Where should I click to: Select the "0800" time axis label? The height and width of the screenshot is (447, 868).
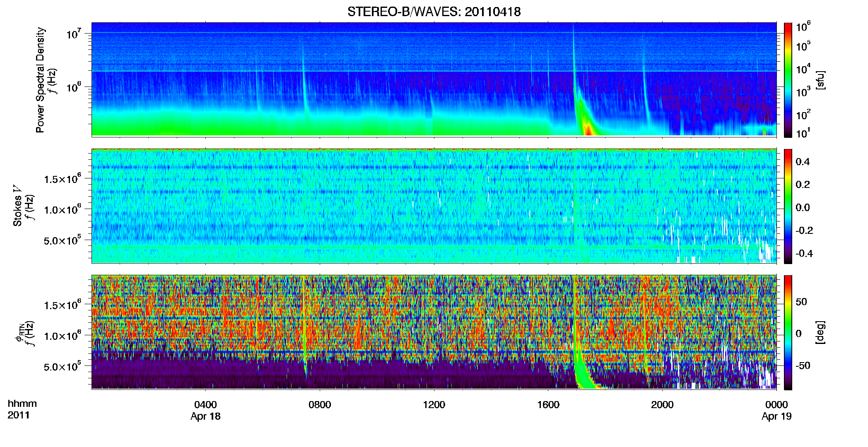320,404
